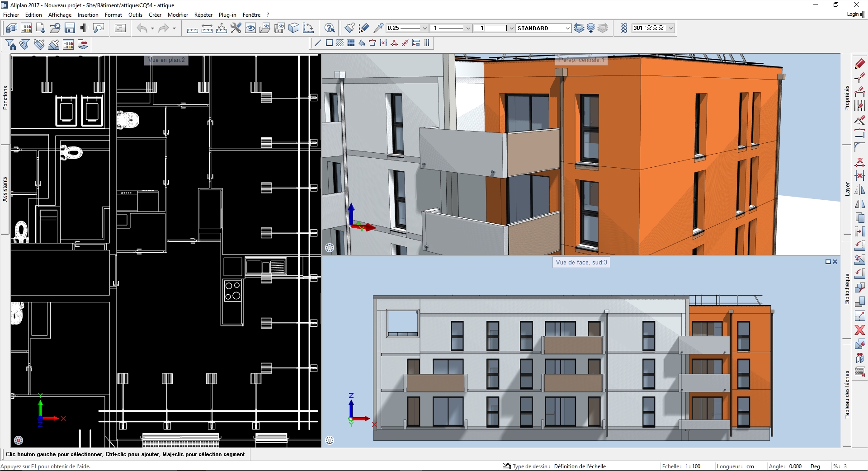
Task: Click the Save (floppy disk) icon
Action: coord(70,28)
